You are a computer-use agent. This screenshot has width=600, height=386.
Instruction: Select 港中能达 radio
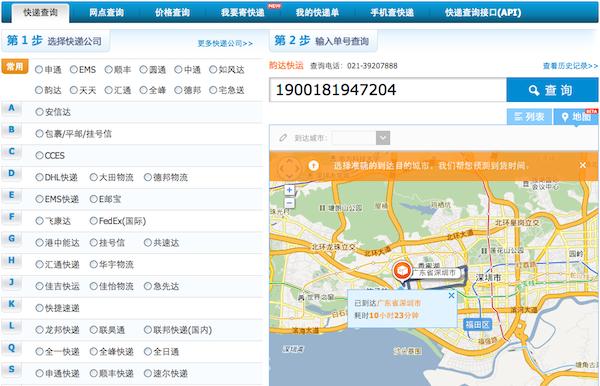pyautogui.click(x=39, y=243)
